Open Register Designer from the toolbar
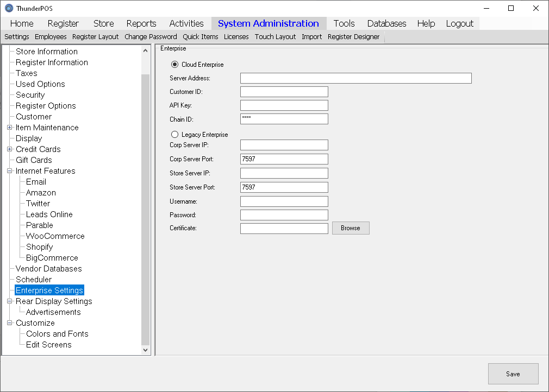The width and height of the screenshot is (549, 392). coord(353,37)
